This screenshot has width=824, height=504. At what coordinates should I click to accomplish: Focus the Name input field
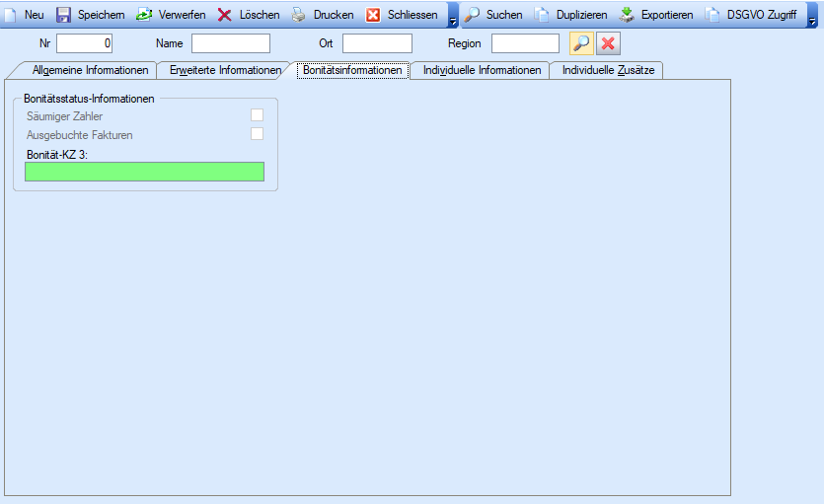point(231,43)
